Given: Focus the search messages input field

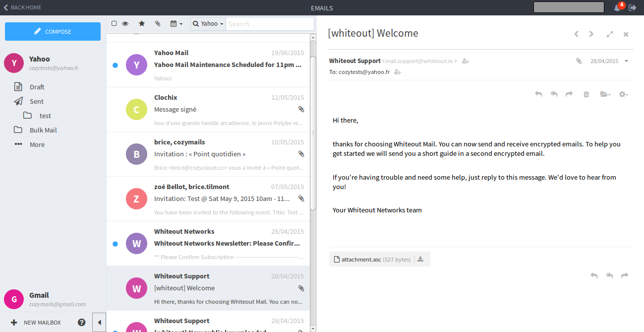Looking at the screenshot, I should (x=270, y=24).
